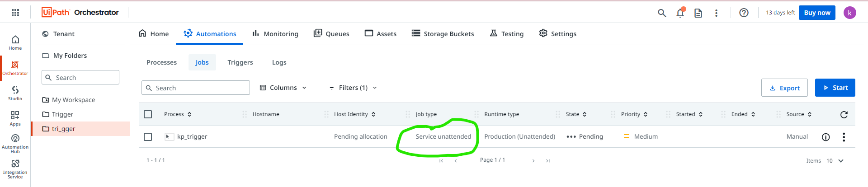Open more actions menu for kp_trigger job
The height and width of the screenshot is (187, 868).
[844, 137]
